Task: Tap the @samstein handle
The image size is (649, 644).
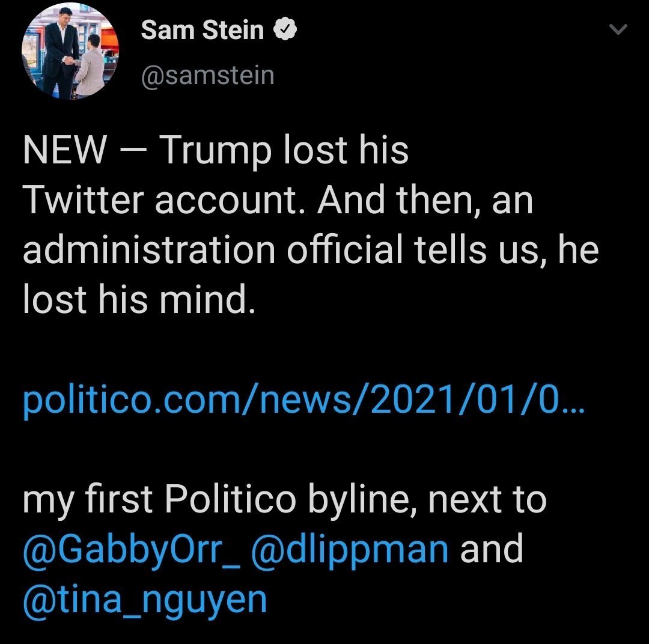Action: pos(207,75)
